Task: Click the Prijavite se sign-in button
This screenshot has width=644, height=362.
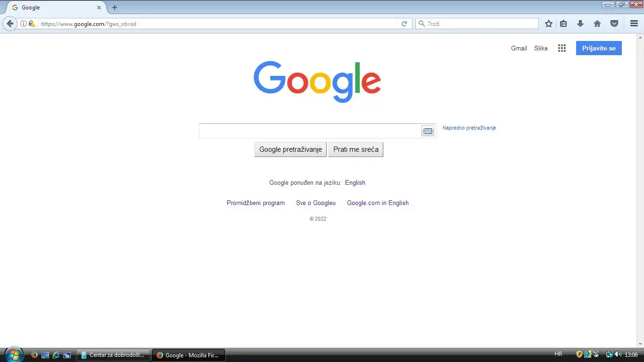Action: pos(599,48)
